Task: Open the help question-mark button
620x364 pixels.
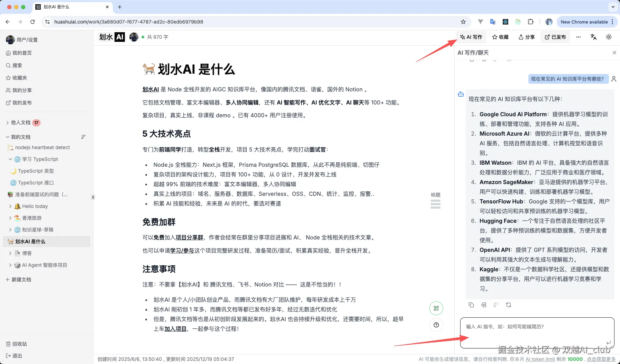Action: (436, 325)
